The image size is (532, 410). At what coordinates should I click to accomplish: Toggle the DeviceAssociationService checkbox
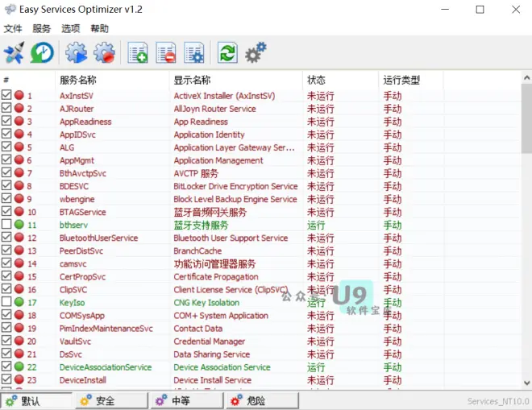tap(6, 367)
